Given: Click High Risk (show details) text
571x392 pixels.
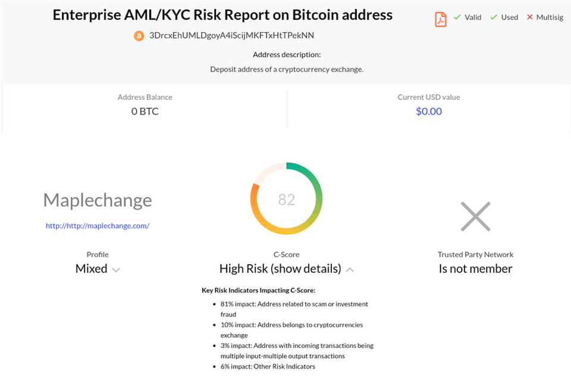Looking at the screenshot, I should coord(280,269).
